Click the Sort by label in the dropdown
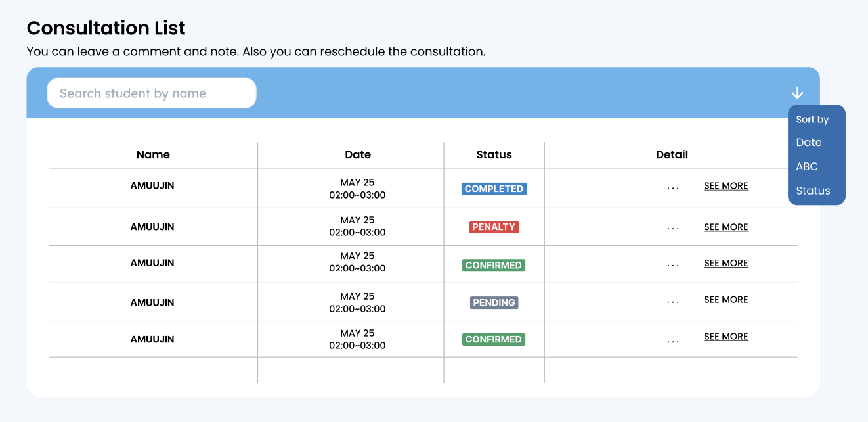868x422 pixels. 812,120
